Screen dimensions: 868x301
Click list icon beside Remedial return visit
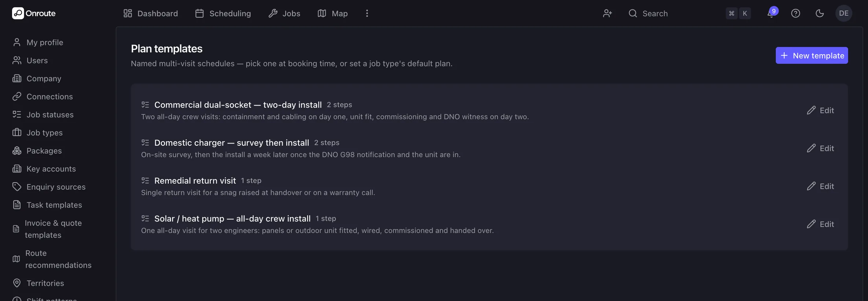pos(145,181)
